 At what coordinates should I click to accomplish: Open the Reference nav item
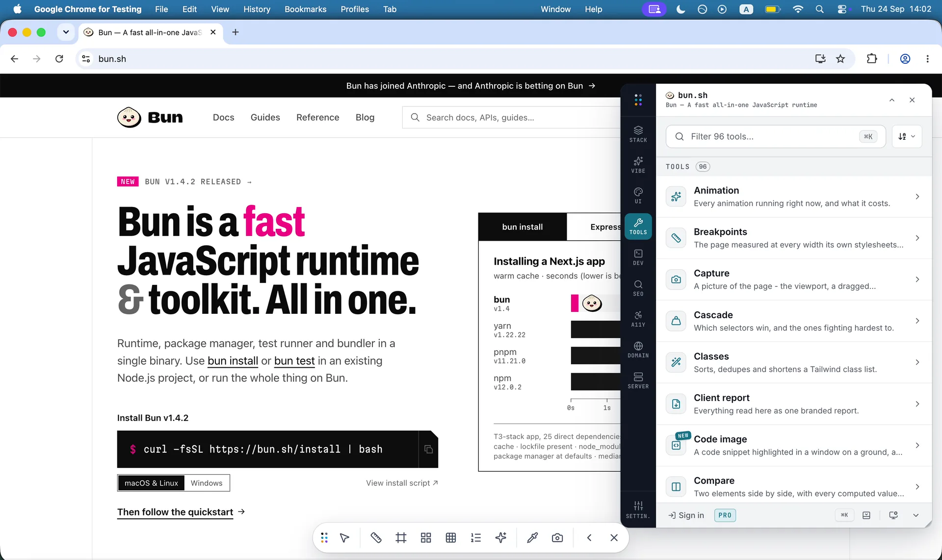[317, 118]
